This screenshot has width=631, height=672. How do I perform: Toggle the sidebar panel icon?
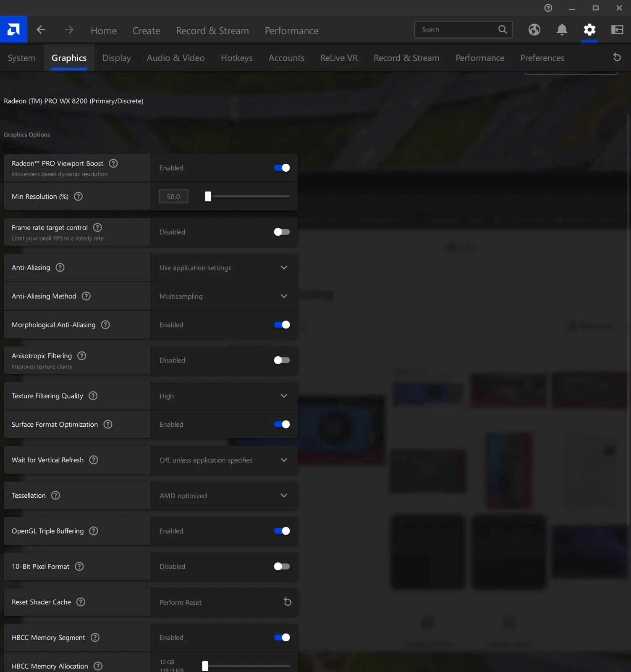tap(617, 29)
